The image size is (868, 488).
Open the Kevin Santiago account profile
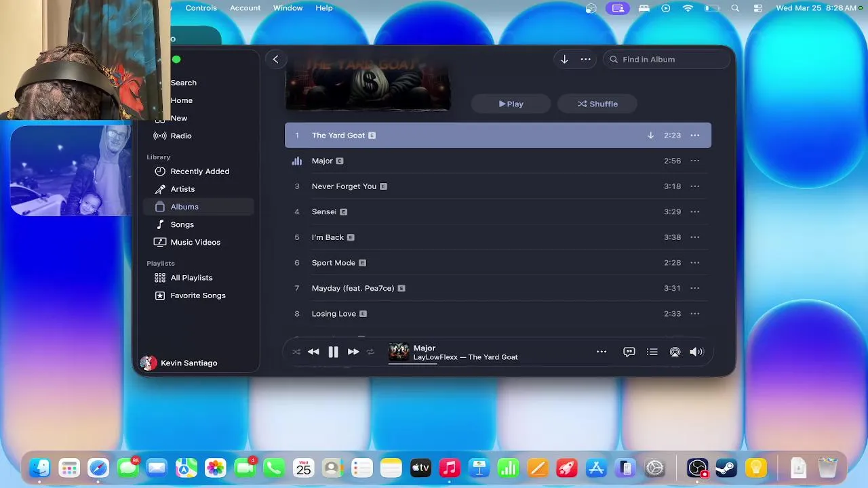179,363
